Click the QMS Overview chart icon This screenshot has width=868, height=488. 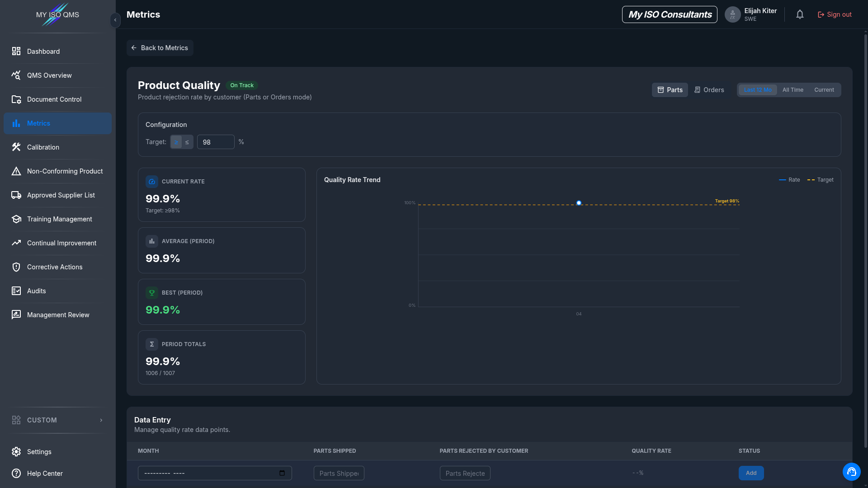point(16,75)
